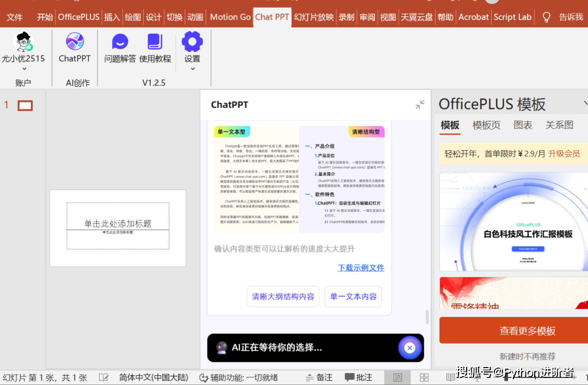Open the ChatPPT AI creation icon
The image size is (588, 385).
[74, 42]
